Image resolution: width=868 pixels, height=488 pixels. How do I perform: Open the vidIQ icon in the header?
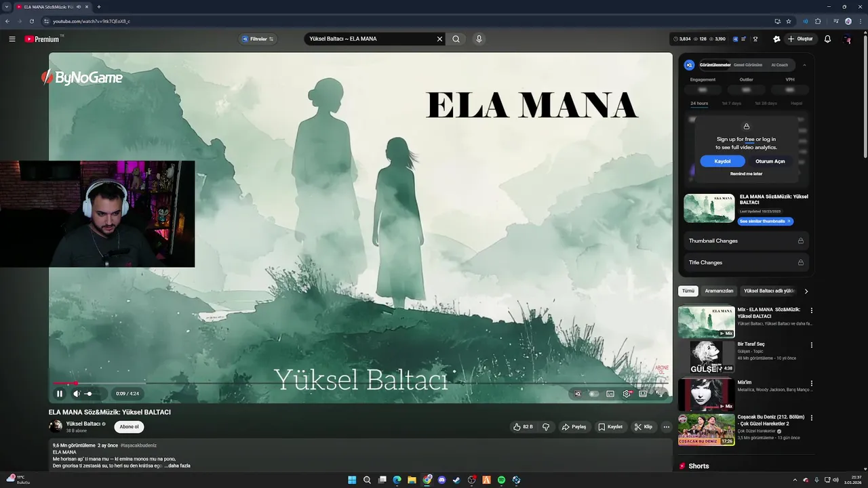pos(736,39)
